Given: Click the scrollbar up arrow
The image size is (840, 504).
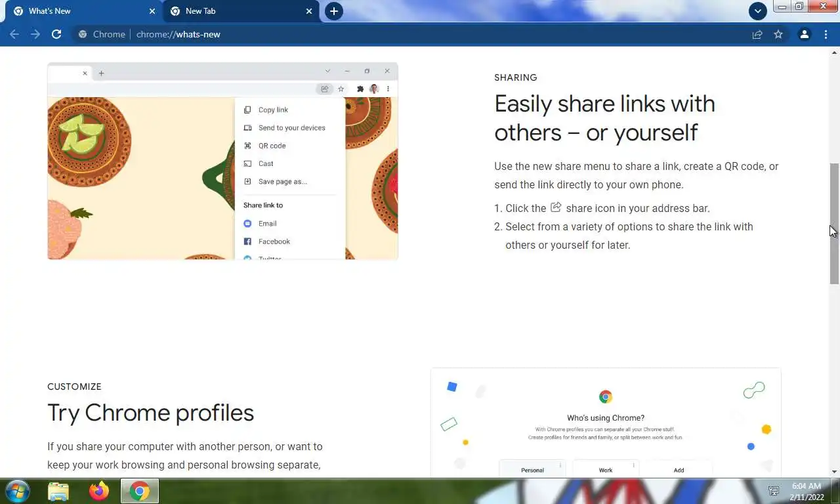Looking at the screenshot, I should click(834, 52).
